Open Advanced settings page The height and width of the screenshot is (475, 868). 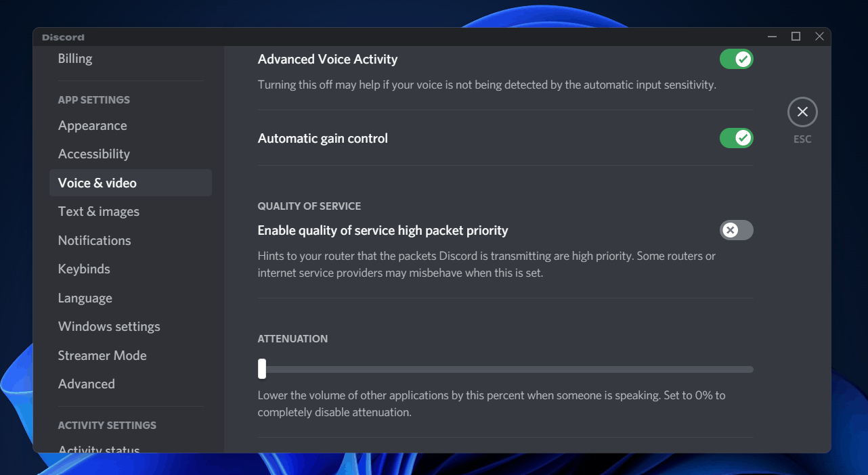point(87,384)
